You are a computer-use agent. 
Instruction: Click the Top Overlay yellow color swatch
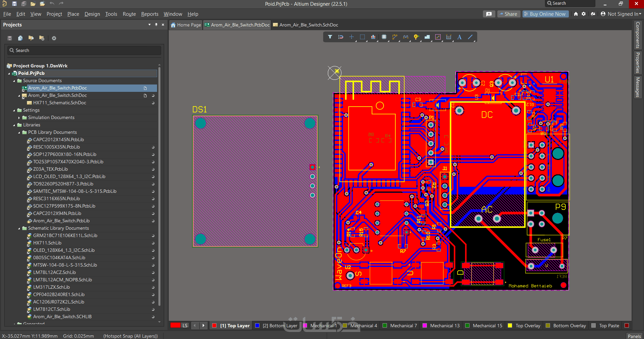pos(510,326)
